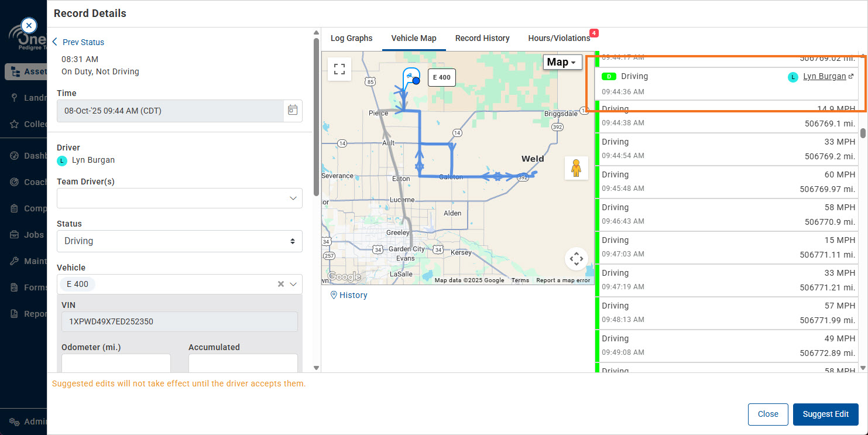The image size is (868, 435).
Task: Click the round X close button
Action: pos(29,26)
